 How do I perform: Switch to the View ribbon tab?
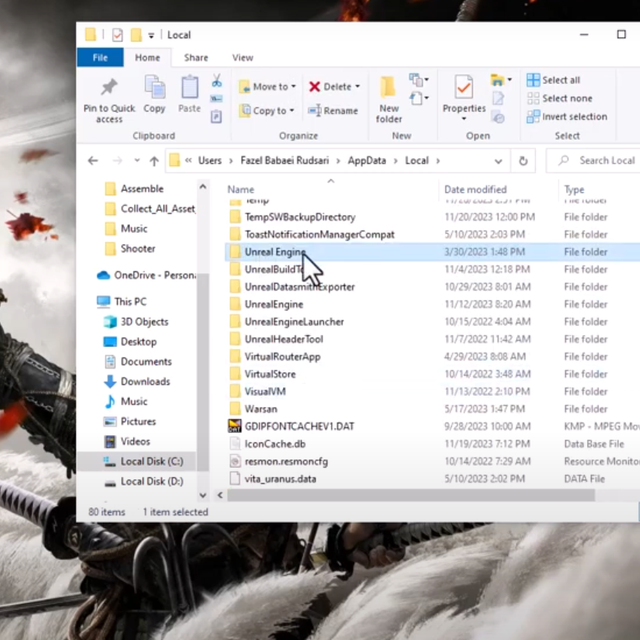tap(242, 58)
